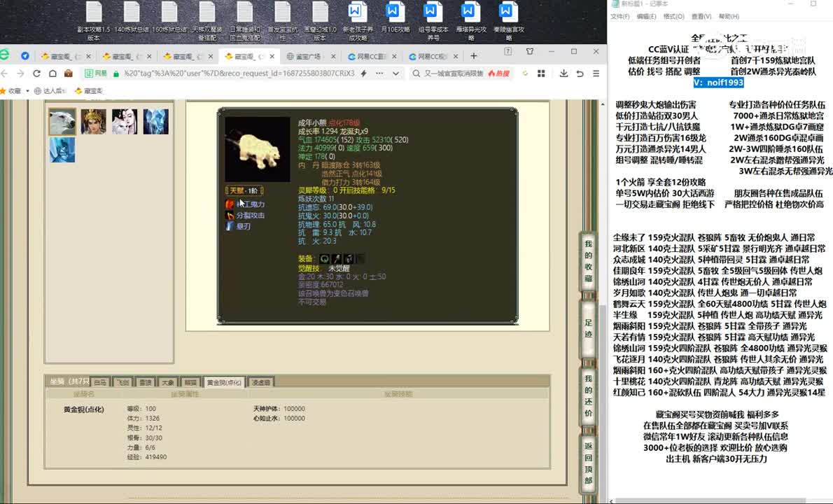Open Notepad 查看(V) menu
Image resolution: width=833 pixels, height=504 pixels.
pos(701,17)
